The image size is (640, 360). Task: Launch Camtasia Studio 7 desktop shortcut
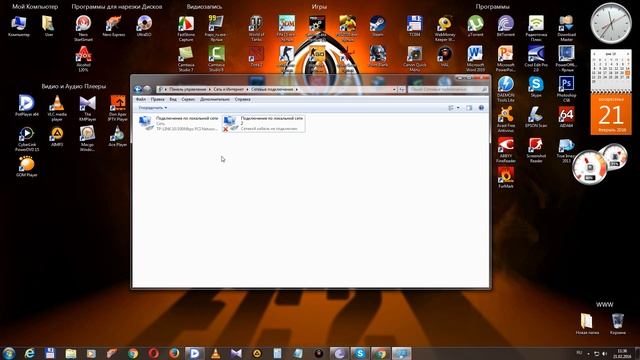186,59
